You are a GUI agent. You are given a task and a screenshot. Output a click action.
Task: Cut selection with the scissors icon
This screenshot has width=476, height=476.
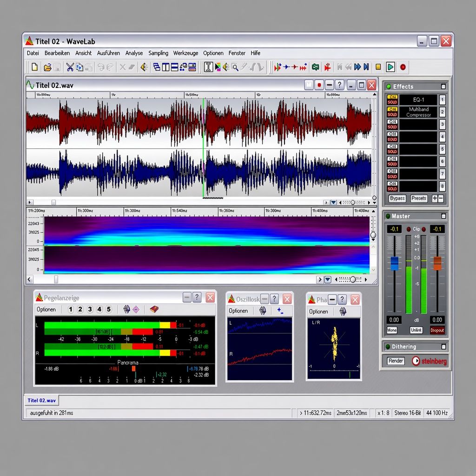(x=70, y=67)
